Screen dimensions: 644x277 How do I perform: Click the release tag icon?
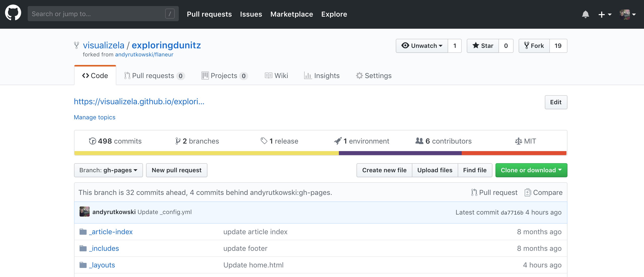coord(264,141)
